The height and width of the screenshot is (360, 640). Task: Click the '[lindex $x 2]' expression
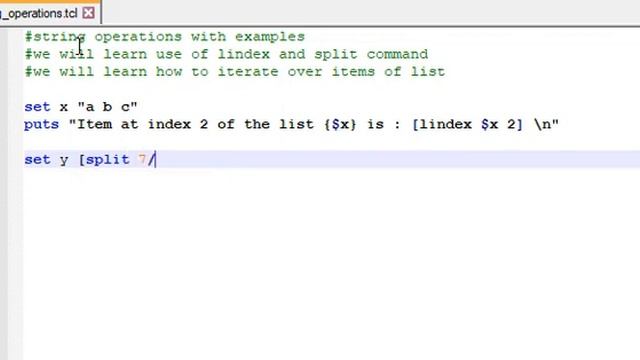click(468, 124)
